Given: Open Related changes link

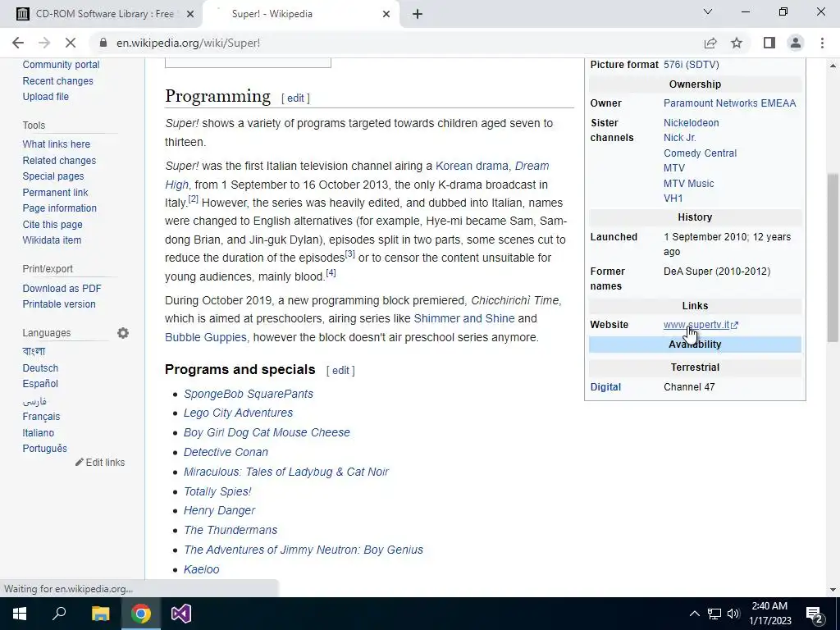Looking at the screenshot, I should point(59,160).
